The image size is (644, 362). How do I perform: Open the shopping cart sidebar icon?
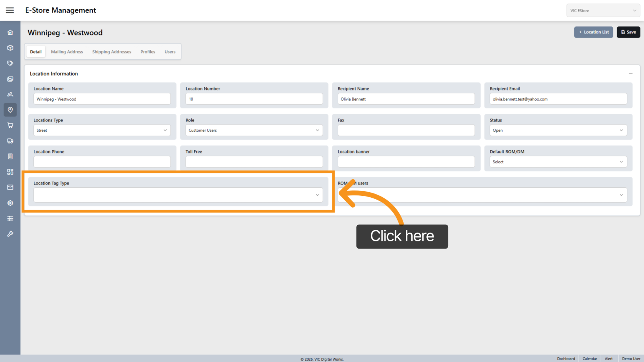(10, 125)
